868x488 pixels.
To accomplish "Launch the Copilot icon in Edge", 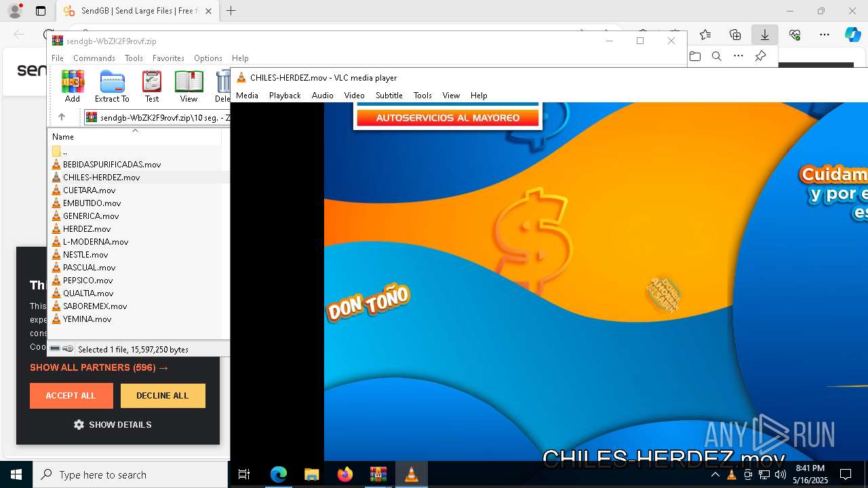I will pyautogui.click(x=852, y=35).
